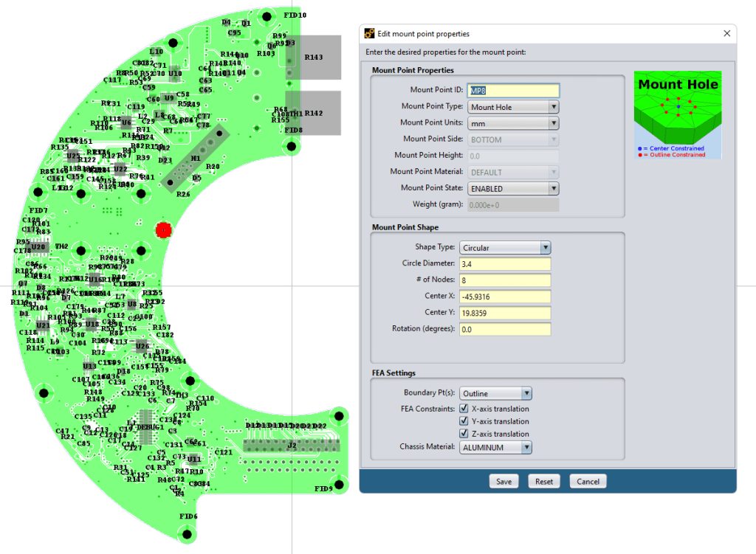Select the U11 chip on the board
Screen dimensions: 756x554
tap(194, 459)
